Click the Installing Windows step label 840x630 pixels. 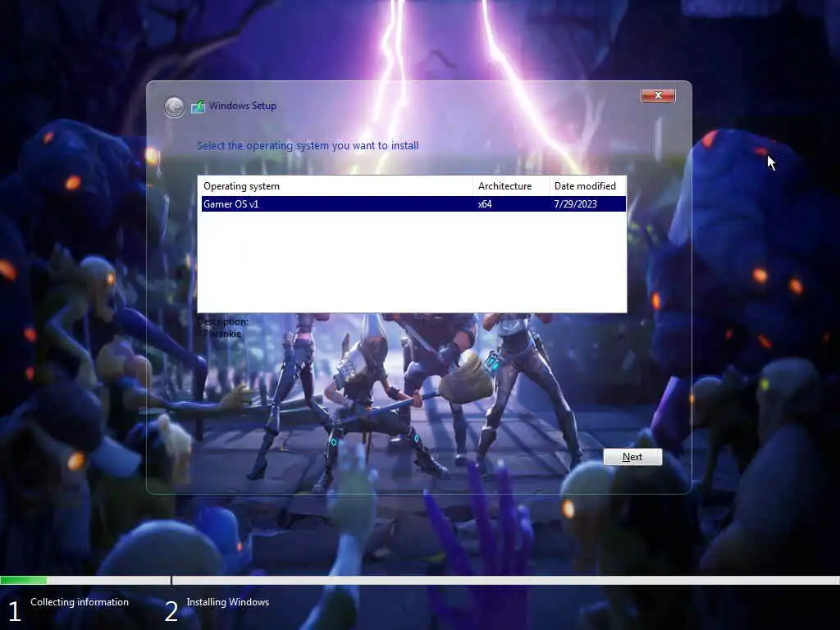[228, 602]
